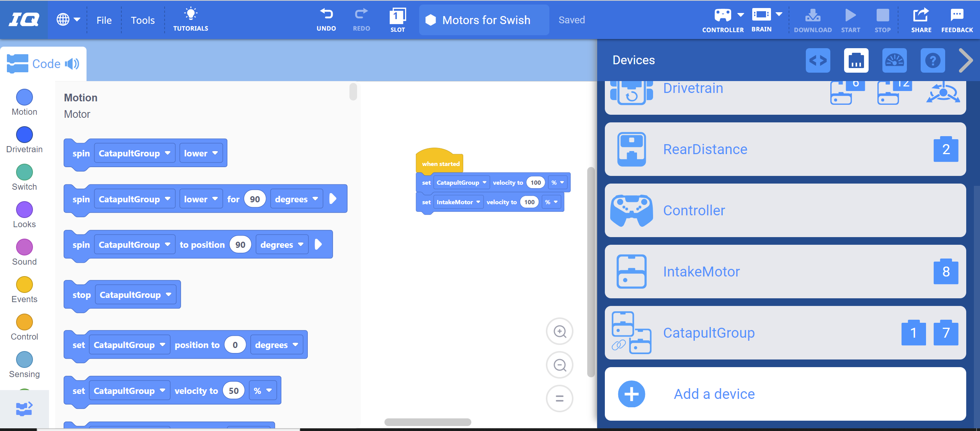980x431 pixels.
Task: Click the Share icon
Action: [x=921, y=15]
